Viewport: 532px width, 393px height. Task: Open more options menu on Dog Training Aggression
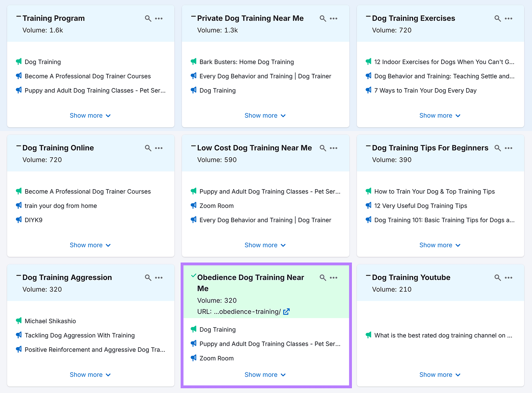point(159,278)
